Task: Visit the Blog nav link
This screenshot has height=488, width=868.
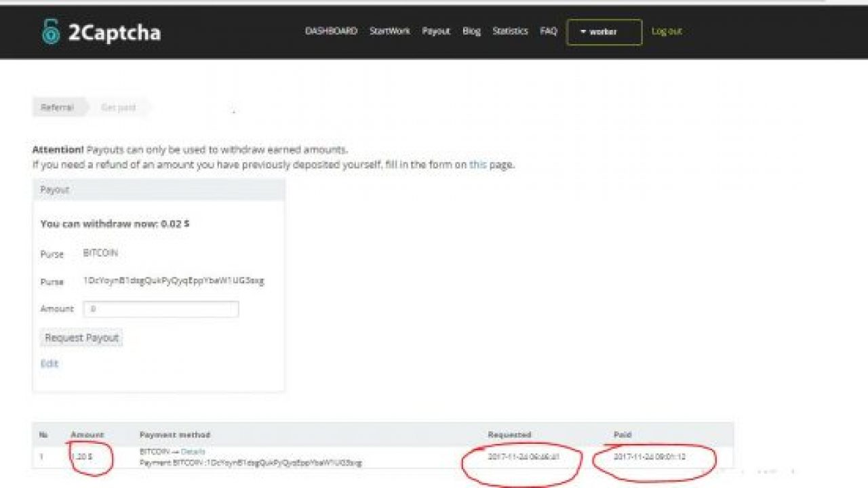Action: pos(471,31)
